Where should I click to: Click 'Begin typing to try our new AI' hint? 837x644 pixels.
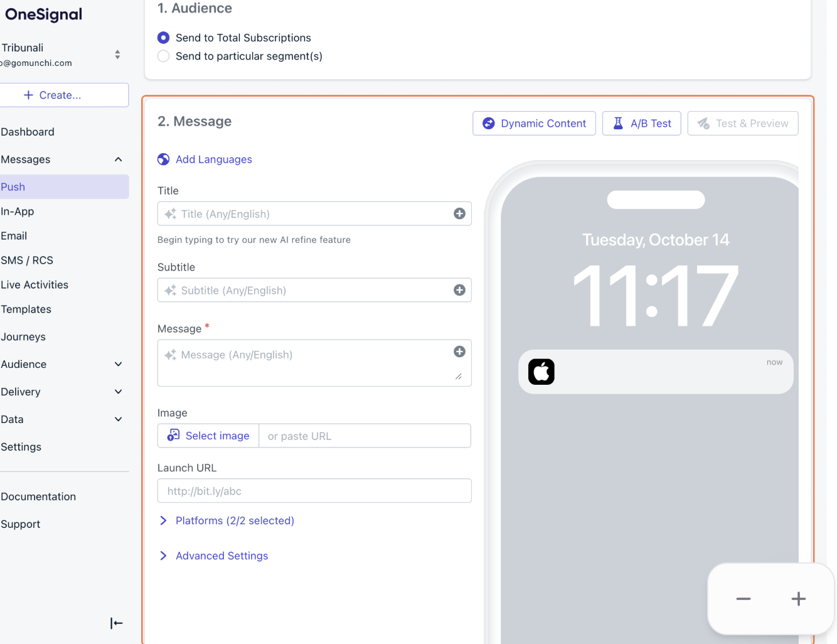[x=254, y=240]
